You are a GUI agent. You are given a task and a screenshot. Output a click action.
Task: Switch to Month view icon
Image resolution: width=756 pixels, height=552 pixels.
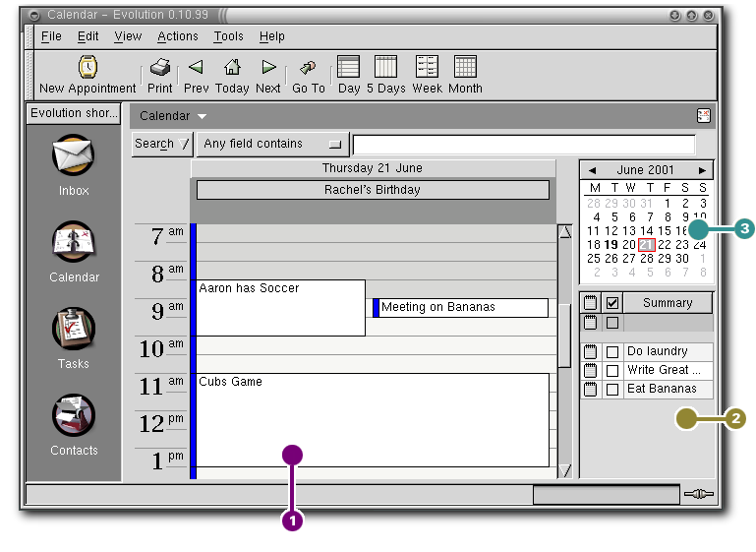[465, 67]
